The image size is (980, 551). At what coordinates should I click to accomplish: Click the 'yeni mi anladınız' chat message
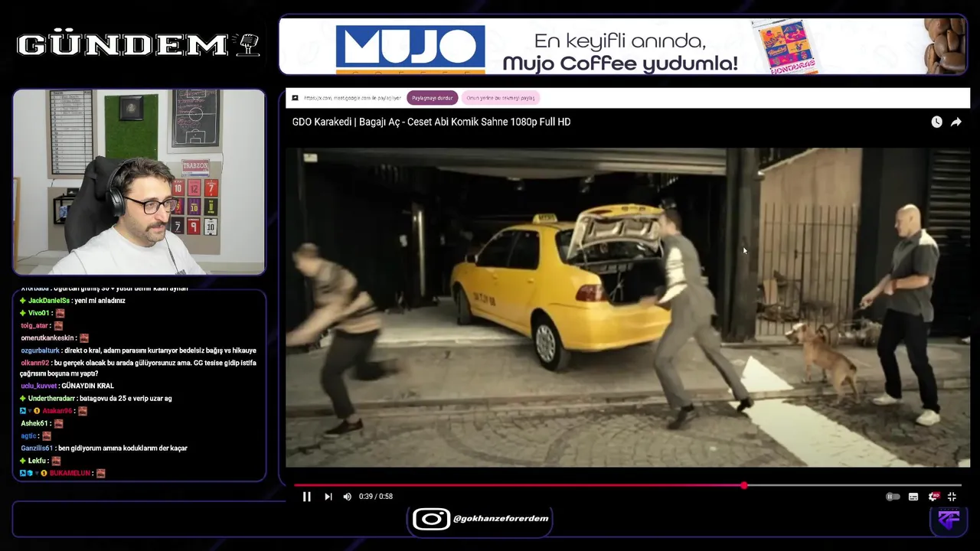coord(100,301)
